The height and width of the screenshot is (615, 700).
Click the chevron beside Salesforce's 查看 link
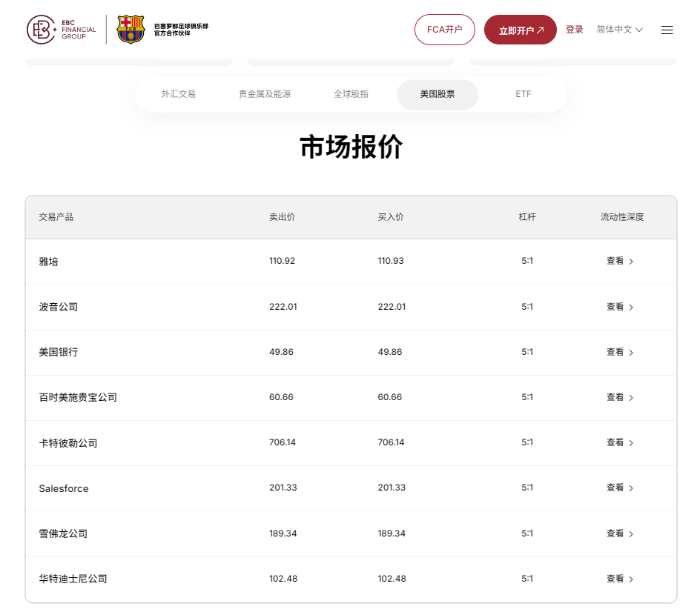630,488
